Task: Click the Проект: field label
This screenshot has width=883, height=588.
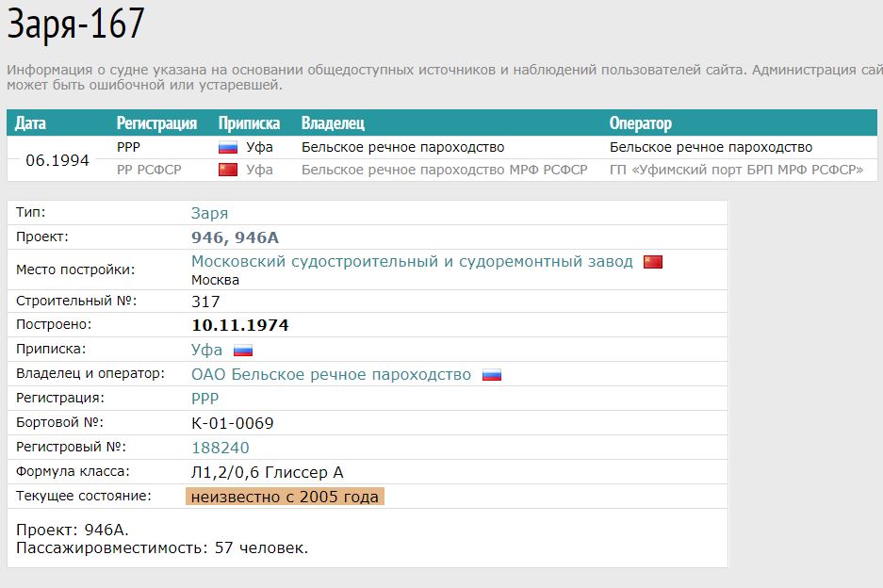Action: 42,237
